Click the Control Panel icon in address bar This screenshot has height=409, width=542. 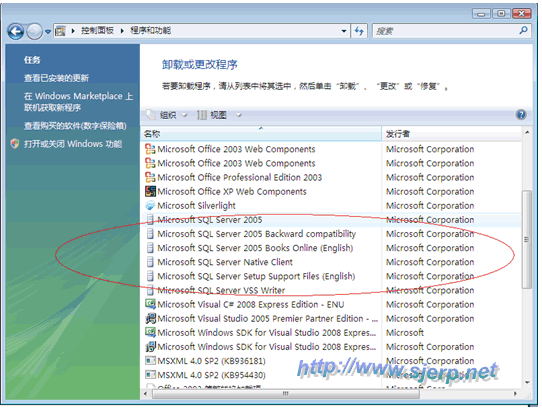coord(60,31)
